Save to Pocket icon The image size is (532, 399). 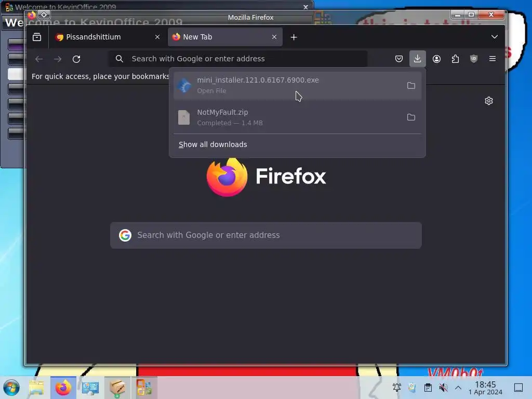point(399,59)
